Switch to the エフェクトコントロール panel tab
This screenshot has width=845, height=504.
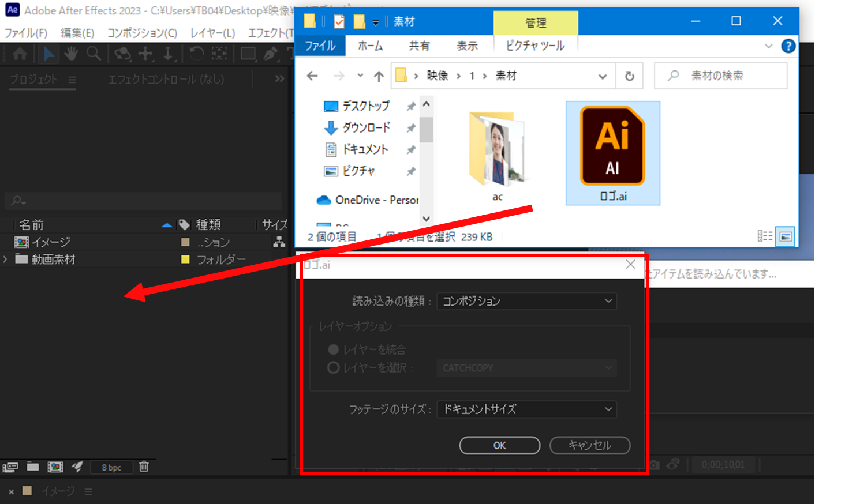[x=166, y=79]
